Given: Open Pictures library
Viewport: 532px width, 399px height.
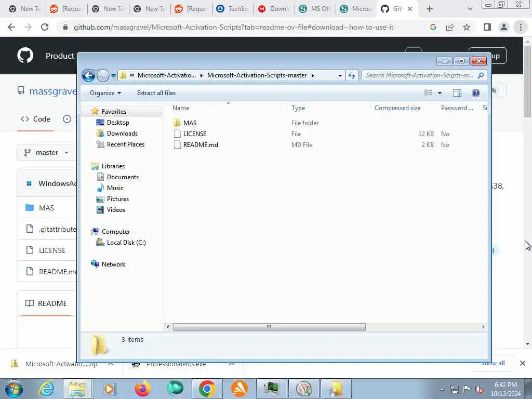Looking at the screenshot, I should 118,198.
